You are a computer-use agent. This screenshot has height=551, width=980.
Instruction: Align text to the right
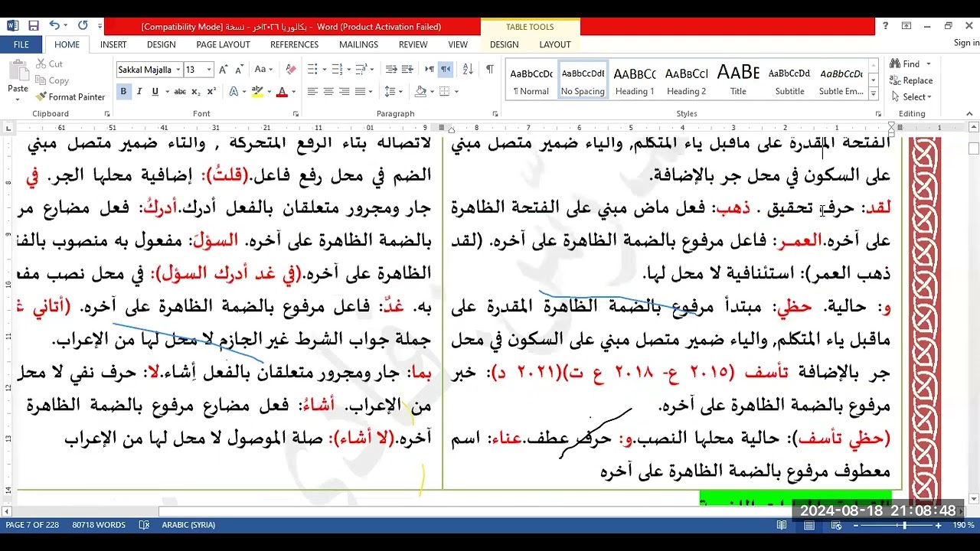[345, 92]
